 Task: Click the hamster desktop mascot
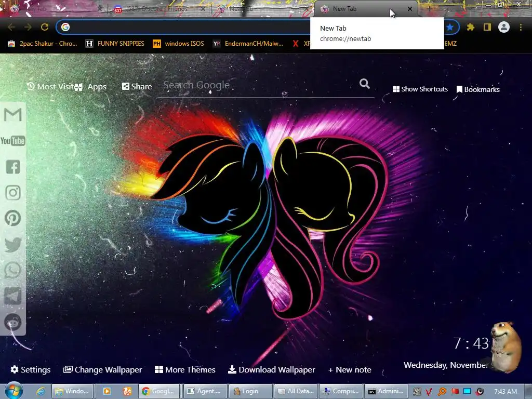pos(506,347)
